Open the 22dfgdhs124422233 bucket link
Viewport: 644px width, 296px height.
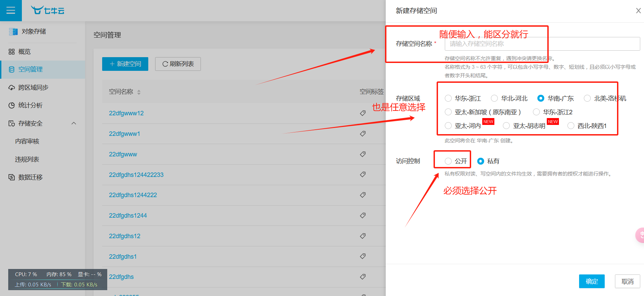[136, 175]
